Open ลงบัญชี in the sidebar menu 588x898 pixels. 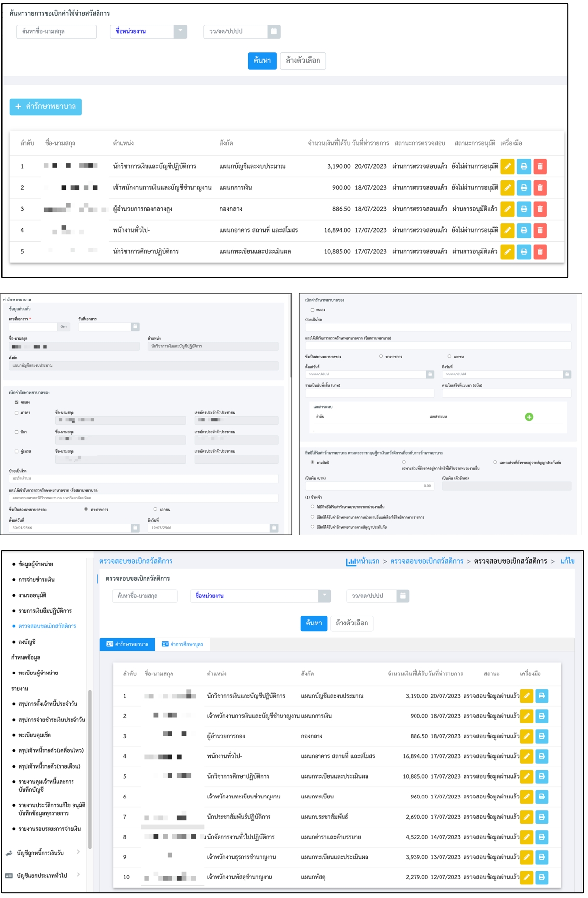[27, 642]
